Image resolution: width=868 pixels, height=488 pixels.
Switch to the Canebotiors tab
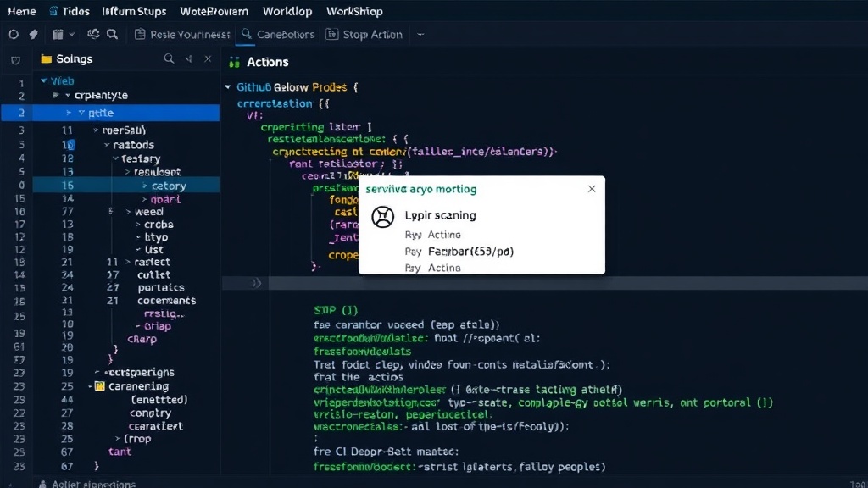pos(278,34)
